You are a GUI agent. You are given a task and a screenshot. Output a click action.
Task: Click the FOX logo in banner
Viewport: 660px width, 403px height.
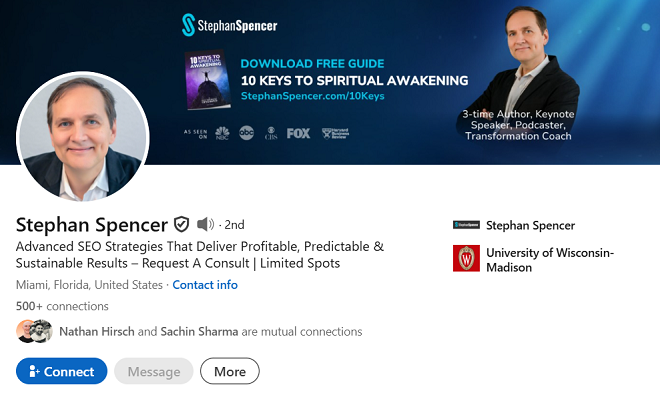pos(298,133)
